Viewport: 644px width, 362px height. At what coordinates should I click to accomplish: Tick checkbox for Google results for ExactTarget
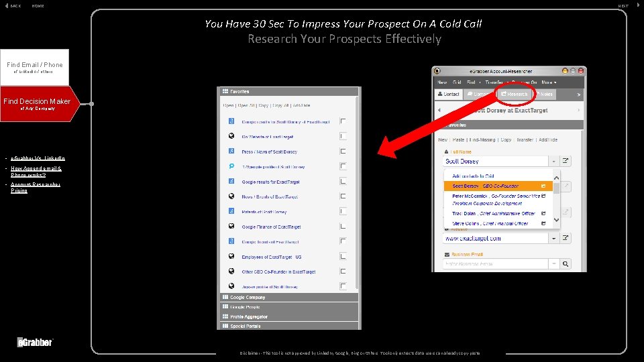[x=343, y=181]
